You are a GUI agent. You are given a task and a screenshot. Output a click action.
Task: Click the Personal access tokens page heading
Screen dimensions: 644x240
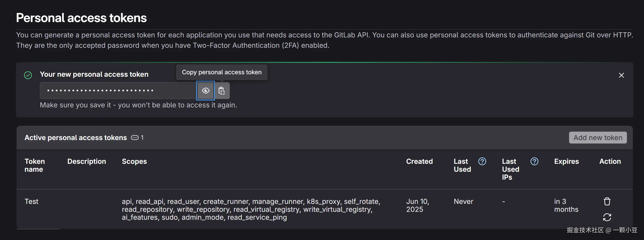[x=81, y=18]
